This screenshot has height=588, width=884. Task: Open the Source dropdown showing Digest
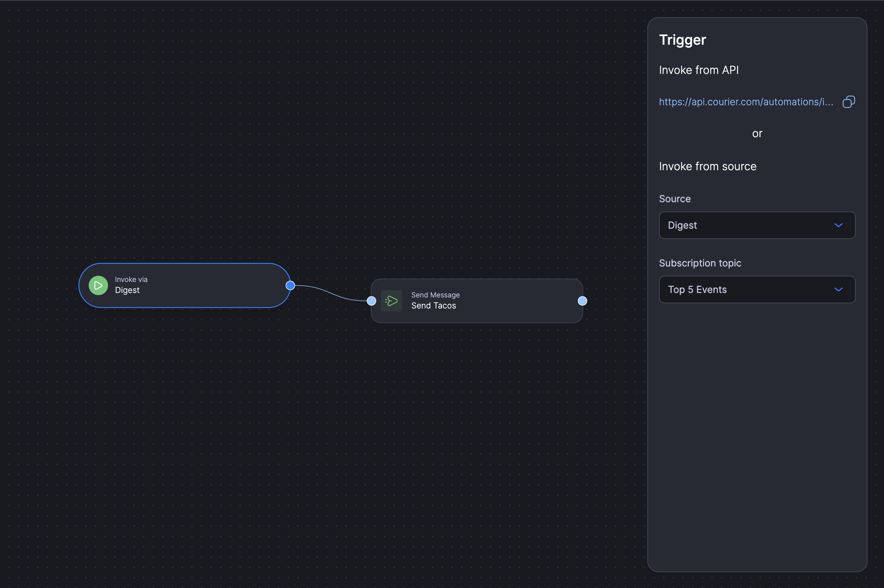[x=756, y=225]
